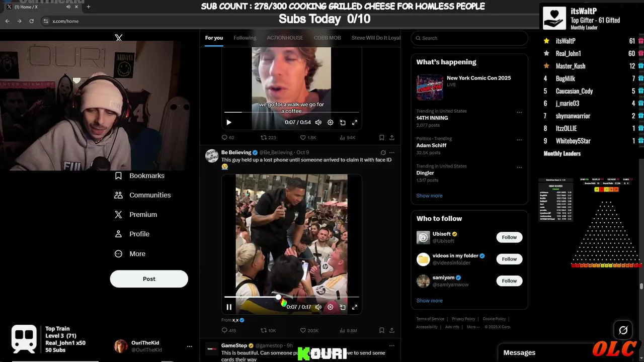Show more under Who to follow

(429, 301)
